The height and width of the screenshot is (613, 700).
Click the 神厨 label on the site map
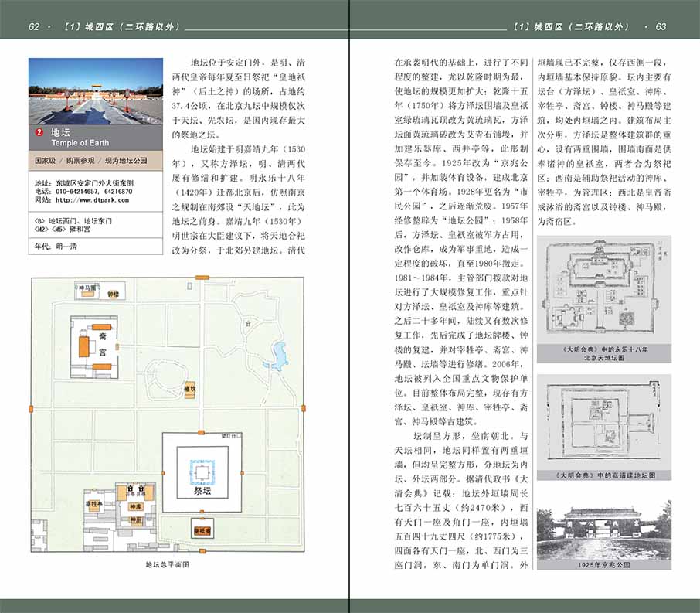[136, 519]
